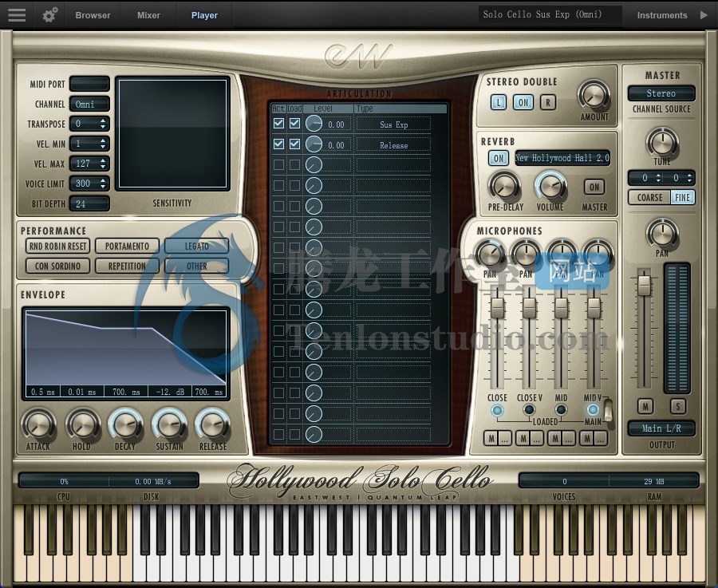Click the arrow next to Instruments
Screen dimensions: 718x588
pos(704,15)
